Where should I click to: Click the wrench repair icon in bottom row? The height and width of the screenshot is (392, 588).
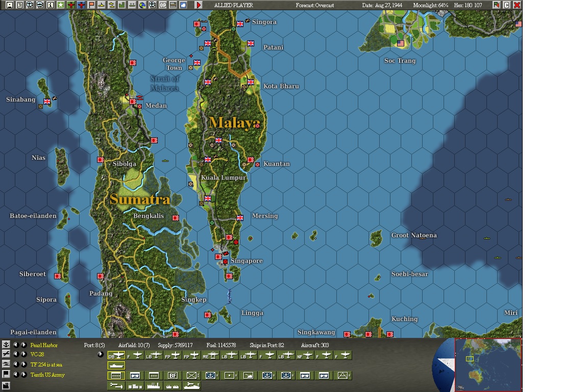[x=116, y=386]
